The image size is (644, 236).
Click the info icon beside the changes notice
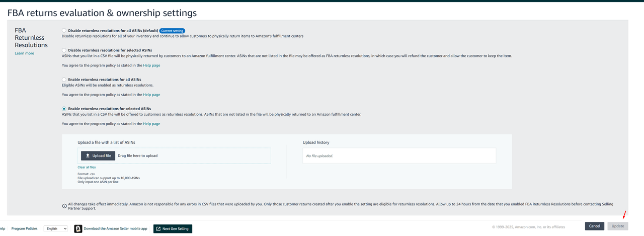(64, 206)
